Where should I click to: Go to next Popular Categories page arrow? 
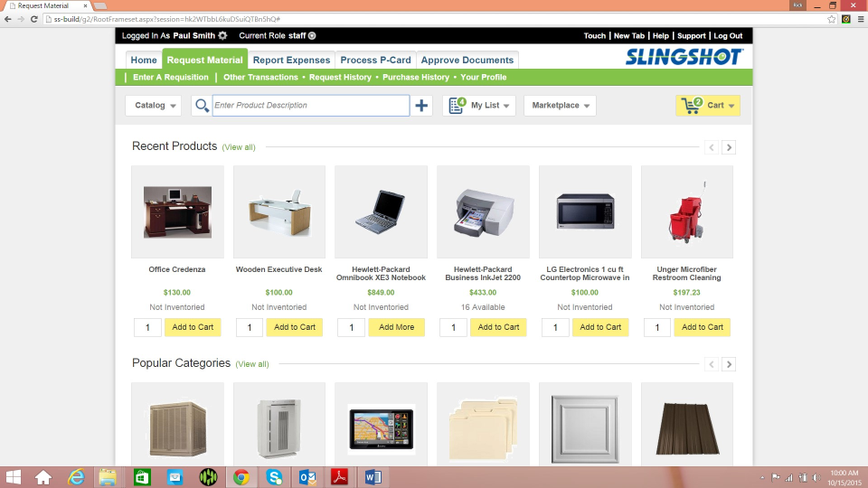(x=729, y=364)
